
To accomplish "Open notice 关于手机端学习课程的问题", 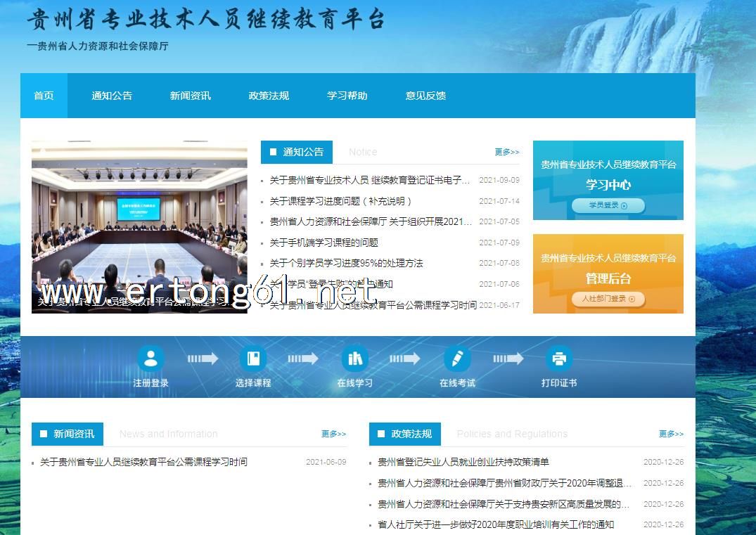I will click(x=324, y=243).
